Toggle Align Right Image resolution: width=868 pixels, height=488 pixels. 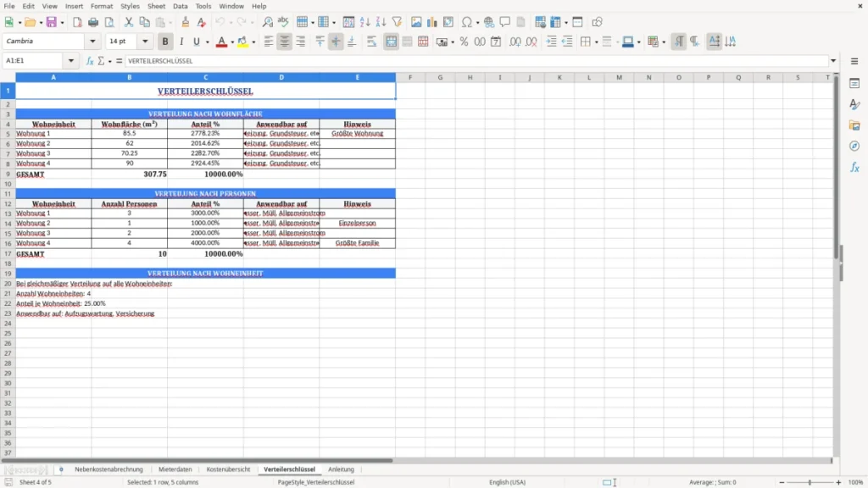(301, 42)
